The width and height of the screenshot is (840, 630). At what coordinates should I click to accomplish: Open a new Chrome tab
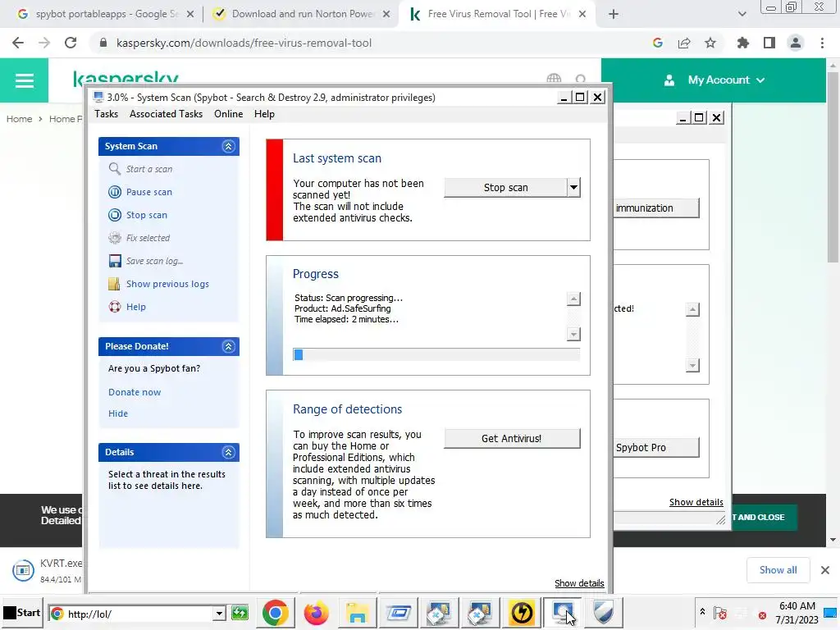pyautogui.click(x=614, y=14)
